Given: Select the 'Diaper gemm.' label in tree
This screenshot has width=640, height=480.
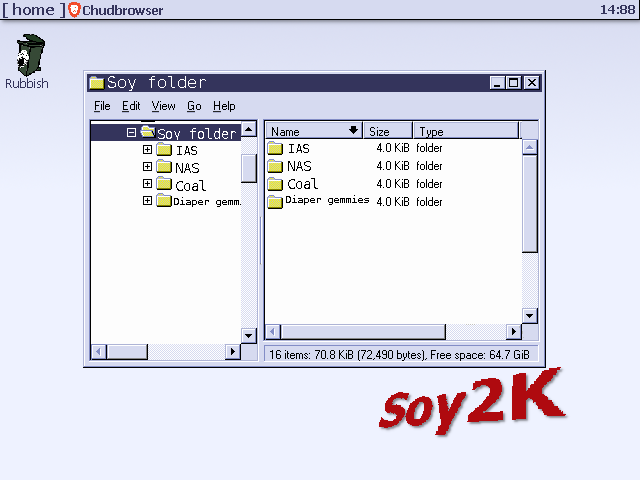Looking at the screenshot, I should [207, 202].
